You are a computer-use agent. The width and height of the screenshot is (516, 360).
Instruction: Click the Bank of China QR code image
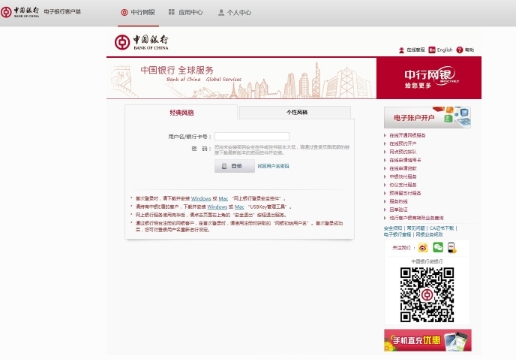[x=427, y=294]
